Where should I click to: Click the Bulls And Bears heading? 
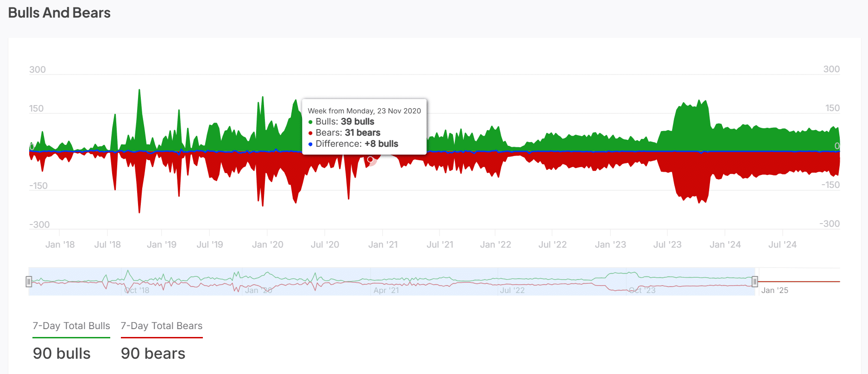click(x=59, y=12)
